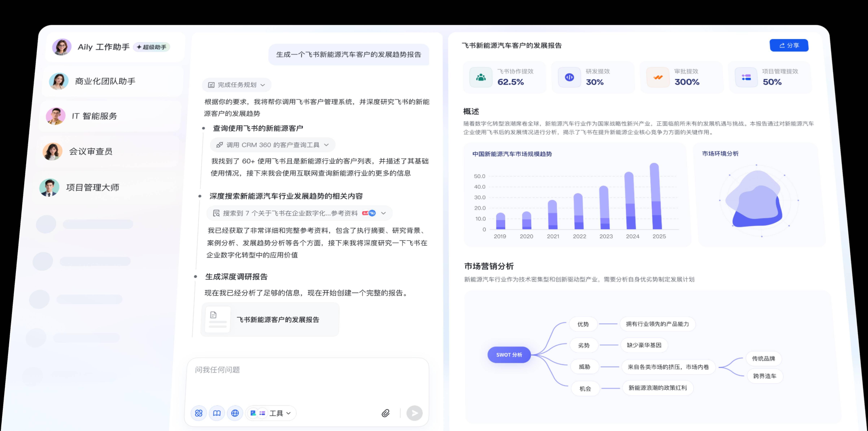The image size is (868, 431).
Task: Click the heading 生成深度调研报告
Action: point(236,277)
